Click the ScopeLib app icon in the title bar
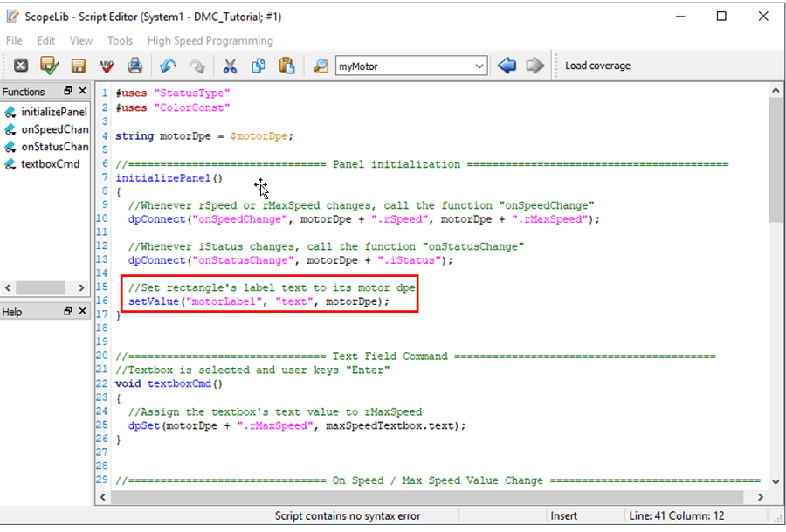 click(x=13, y=17)
